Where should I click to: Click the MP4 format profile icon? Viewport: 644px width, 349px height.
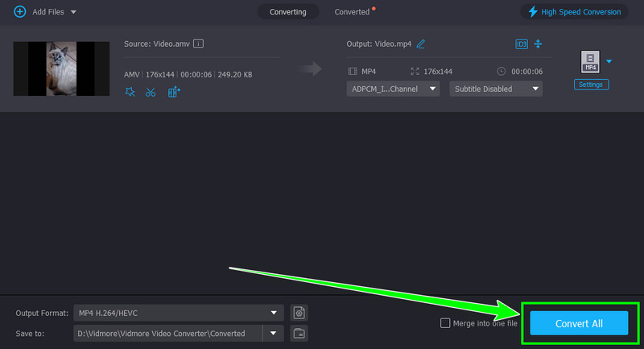pos(591,62)
